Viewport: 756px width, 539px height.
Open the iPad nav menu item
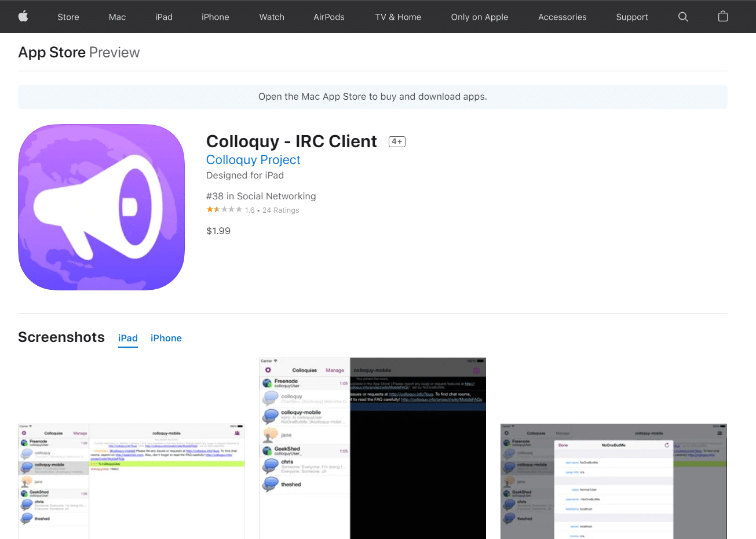click(164, 17)
